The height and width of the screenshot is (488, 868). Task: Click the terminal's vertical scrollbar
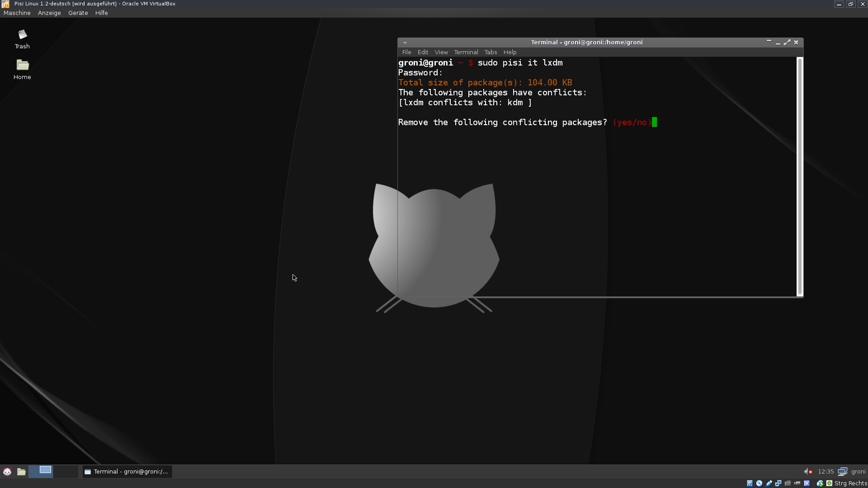point(800,177)
